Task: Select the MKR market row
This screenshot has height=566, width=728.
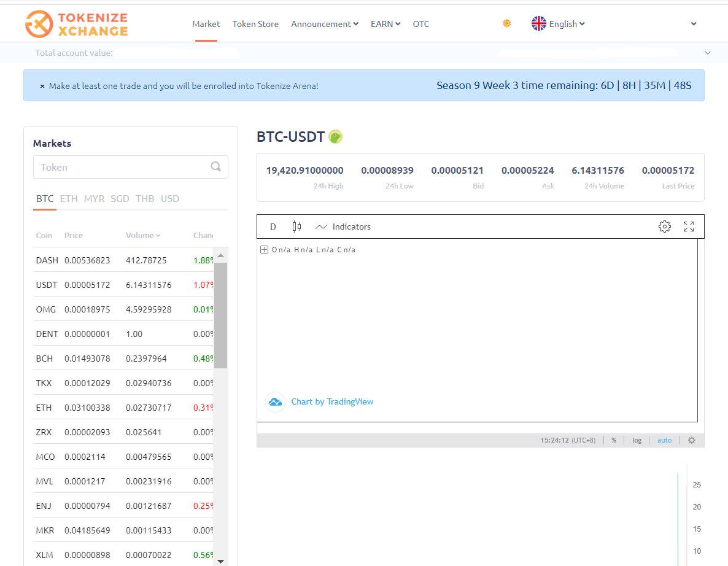Action: 123,531
